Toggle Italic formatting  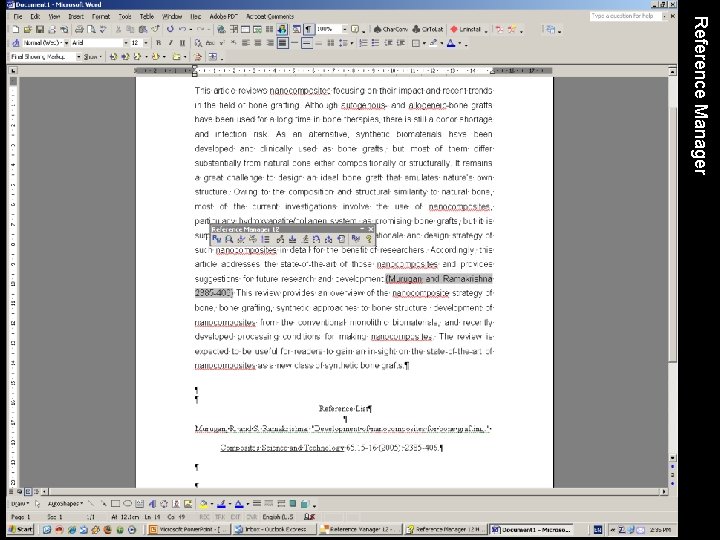(170, 43)
